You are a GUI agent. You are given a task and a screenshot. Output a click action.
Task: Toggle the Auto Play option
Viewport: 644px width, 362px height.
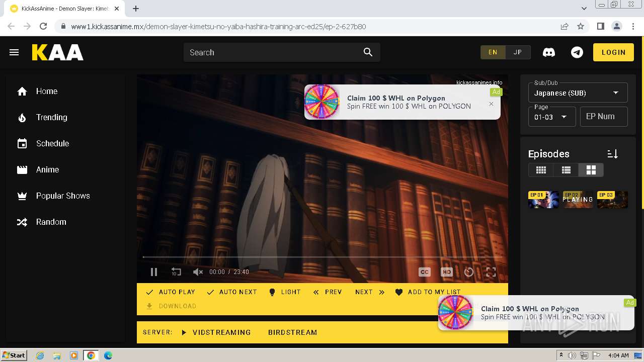click(x=170, y=292)
